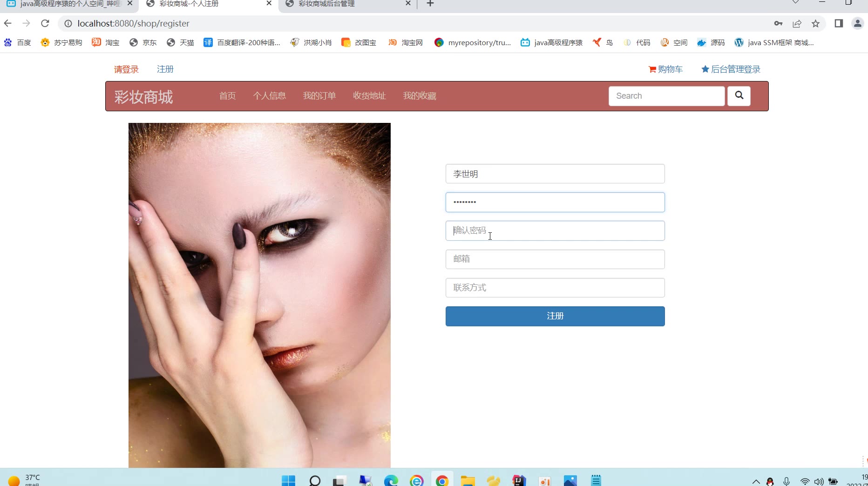This screenshot has height=486, width=868.
Task: Open 我的收藏 in the navbar
Action: 420,96
